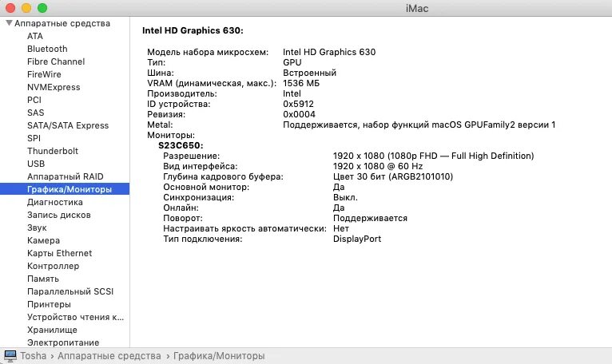Open Память section
Screen dimensions: 612x364
click(43, 279)
